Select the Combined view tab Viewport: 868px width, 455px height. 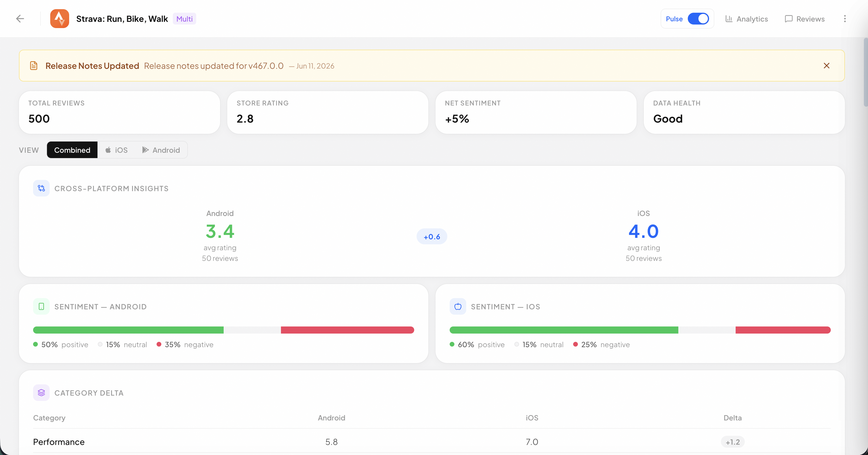pos(72,150)
